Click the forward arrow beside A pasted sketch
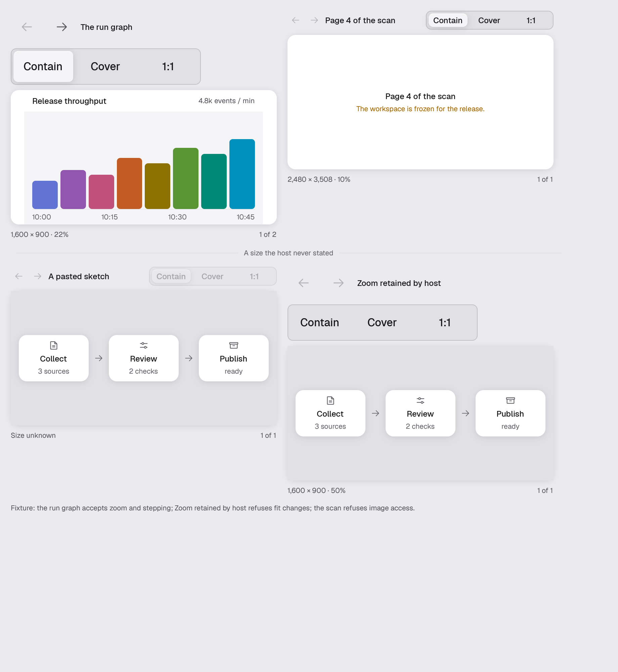The height and width of the screenshot is (672, 618). 38,276
